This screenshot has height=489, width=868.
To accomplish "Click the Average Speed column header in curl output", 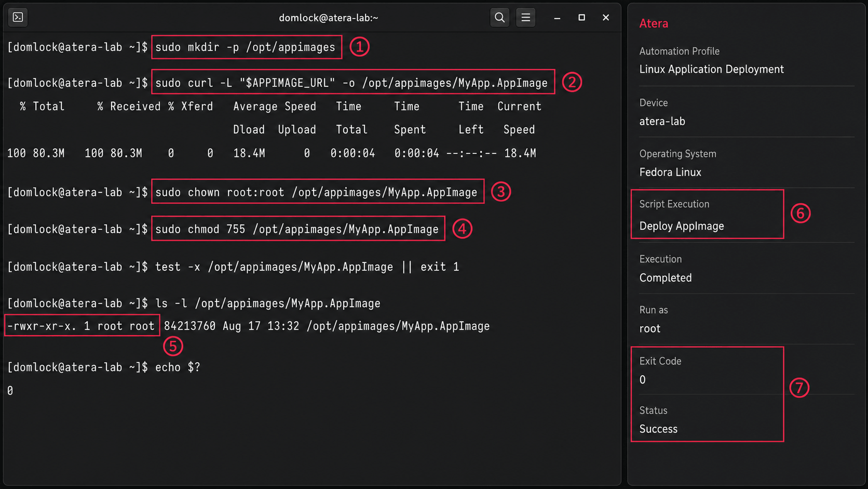I will [275, 107].
